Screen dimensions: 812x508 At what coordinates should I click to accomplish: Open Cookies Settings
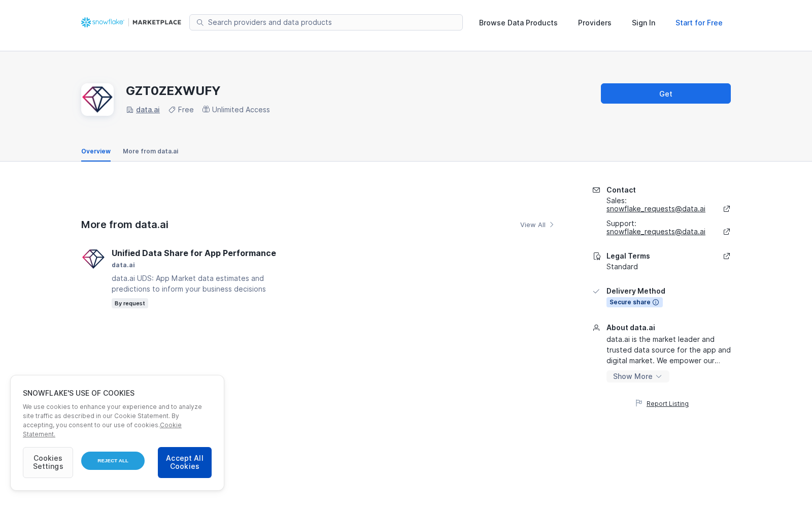(48, 462)
